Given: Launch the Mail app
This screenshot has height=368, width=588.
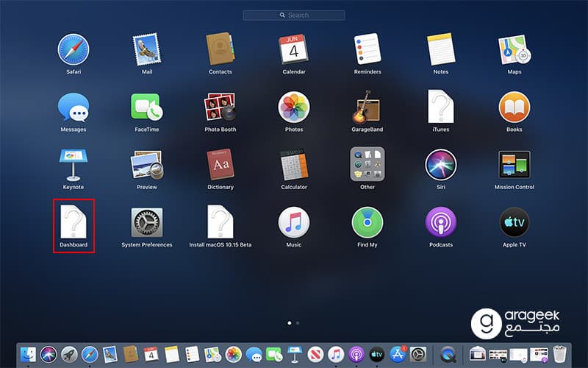Looking at the screenshot, I should point(147,49).
